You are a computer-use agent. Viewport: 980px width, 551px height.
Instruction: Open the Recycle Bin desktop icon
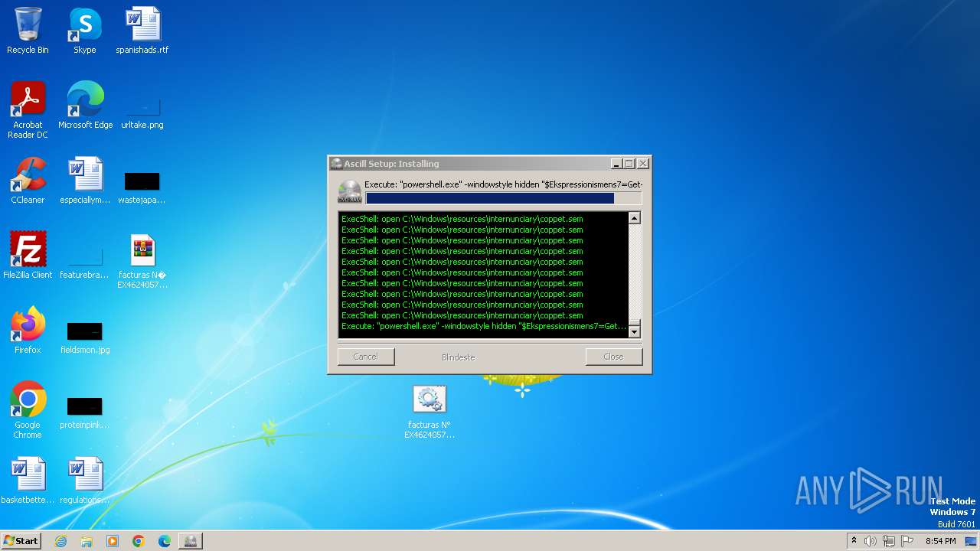point(28,31)
